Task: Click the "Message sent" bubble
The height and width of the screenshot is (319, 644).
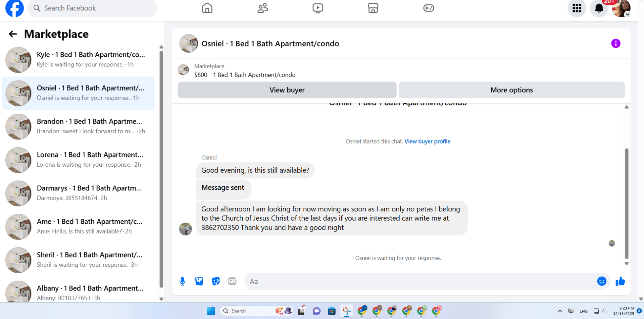Action: pos(223,189)
